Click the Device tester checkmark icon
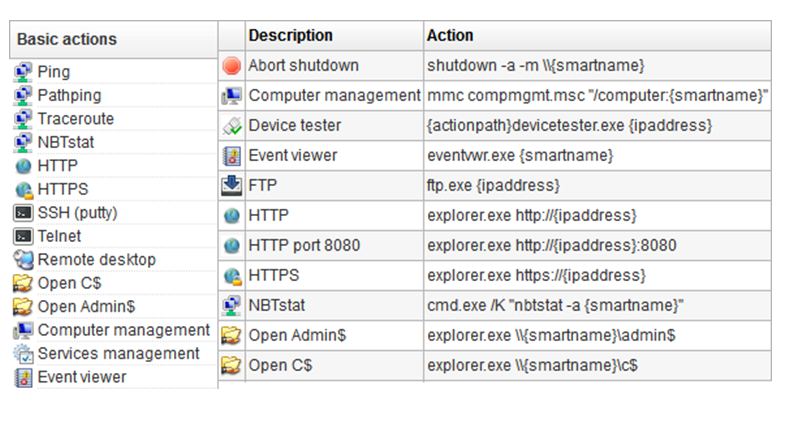The image size is (786, 421). (x=232, y=126)
